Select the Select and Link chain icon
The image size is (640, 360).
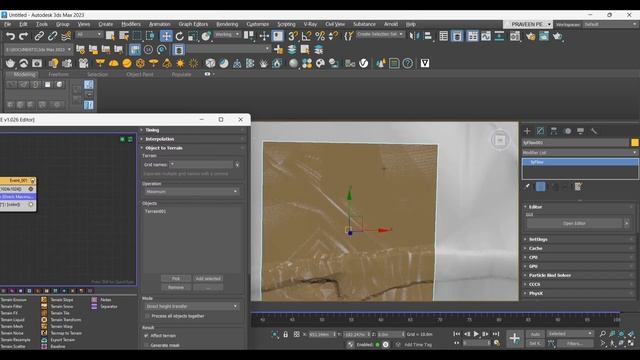click(39, 36)
